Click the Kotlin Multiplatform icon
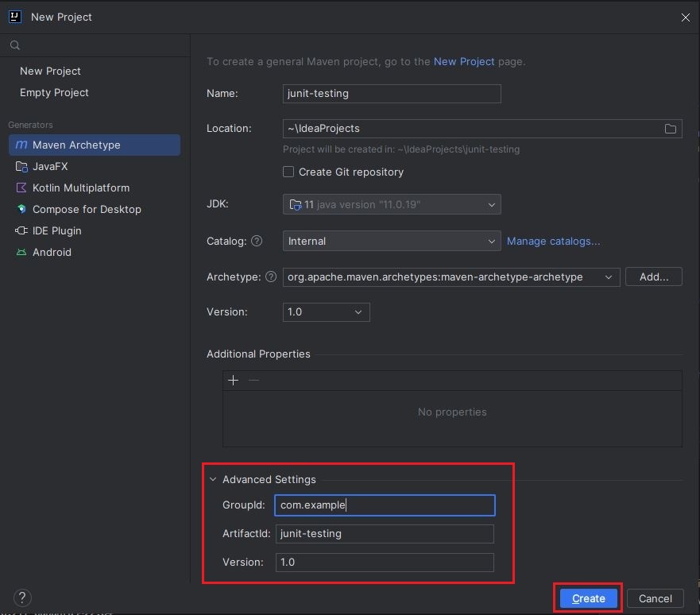 [21, 188]
